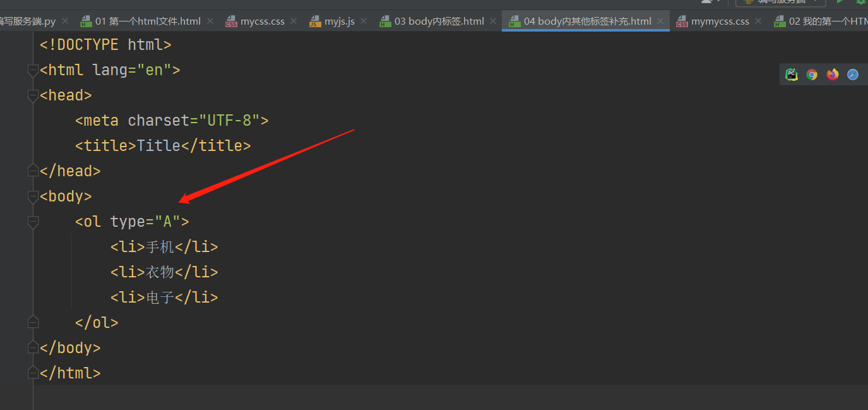Toggle fold marker at the </head> line
868x410 pixels.
pos(33,171)
